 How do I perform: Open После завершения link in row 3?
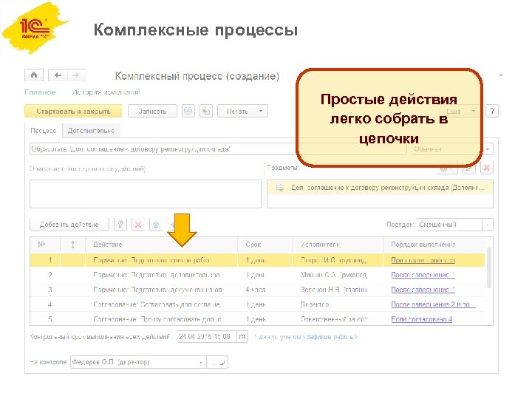click(423, 290)
